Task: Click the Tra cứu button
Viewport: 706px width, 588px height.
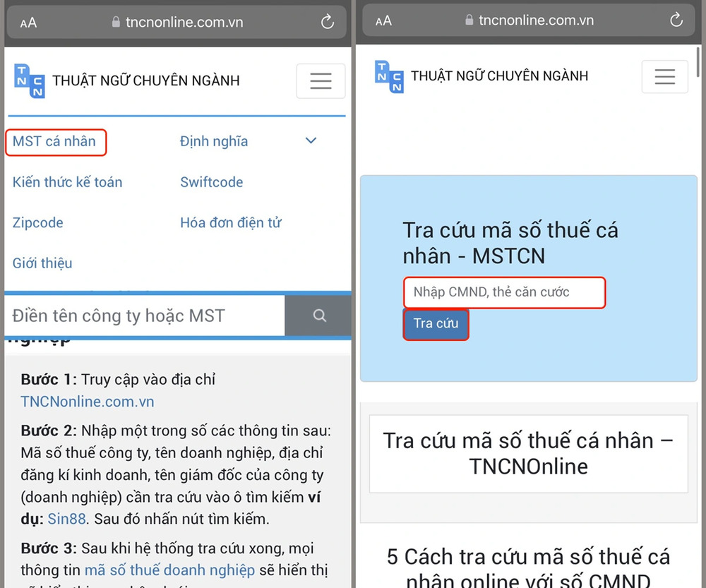Action: 436,325
